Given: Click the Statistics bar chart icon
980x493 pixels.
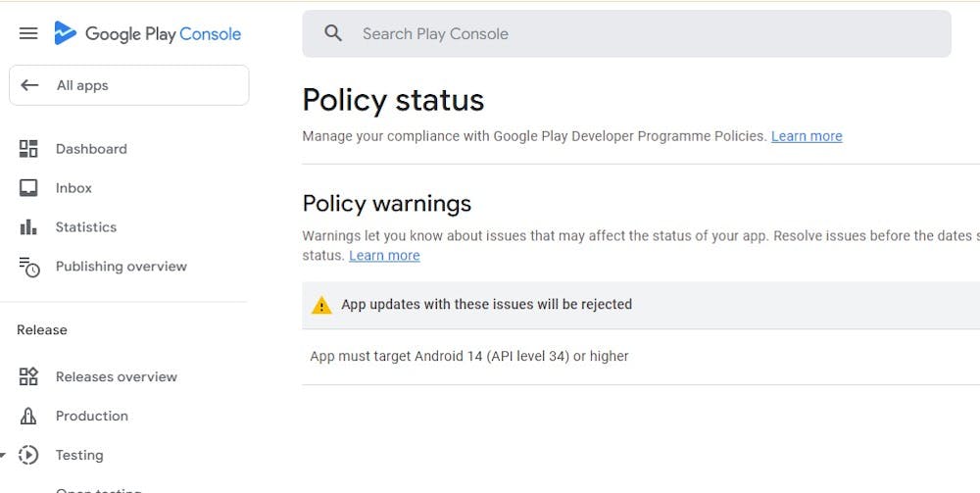Looking at the screenshot, I should [x=28, y=226].
